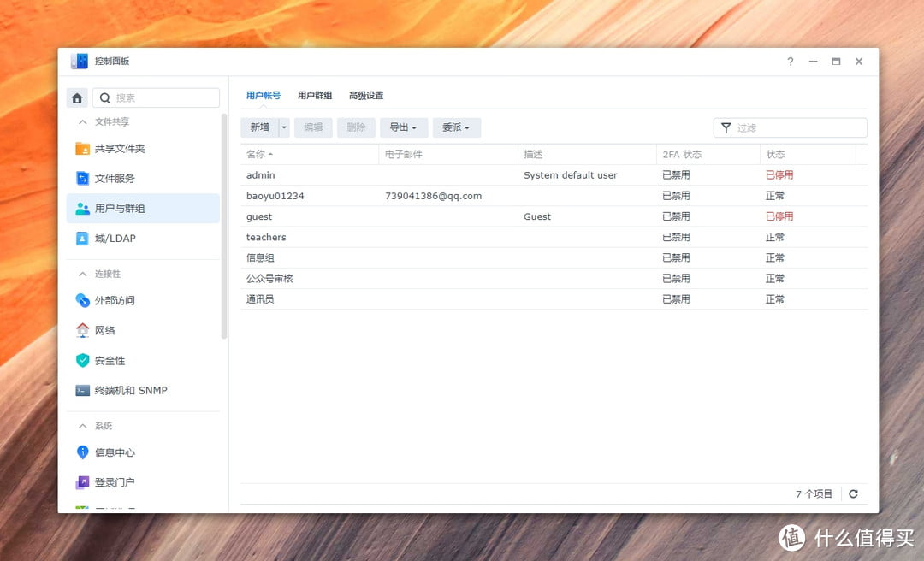The width and height of the screenshot is (924, 561).
Task: Click the home icon above the sidebar
Action: [76, 97]
